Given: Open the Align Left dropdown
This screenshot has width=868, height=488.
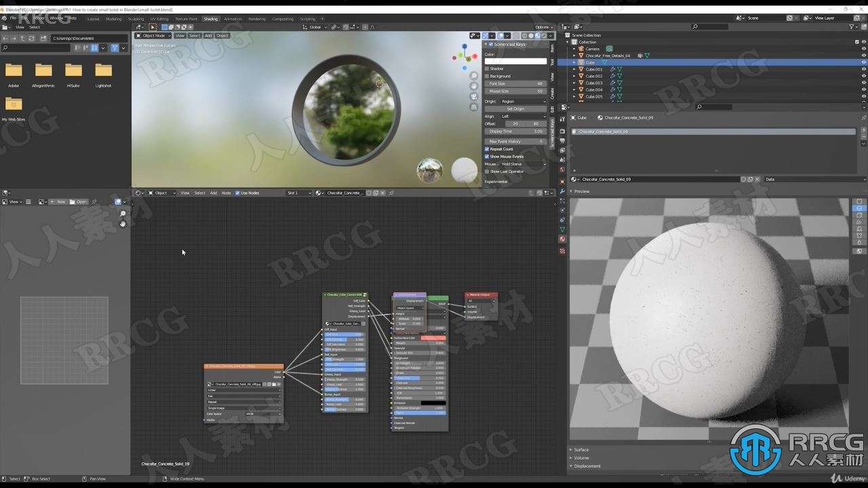Looking at the screenshot, I should point(524,116).
